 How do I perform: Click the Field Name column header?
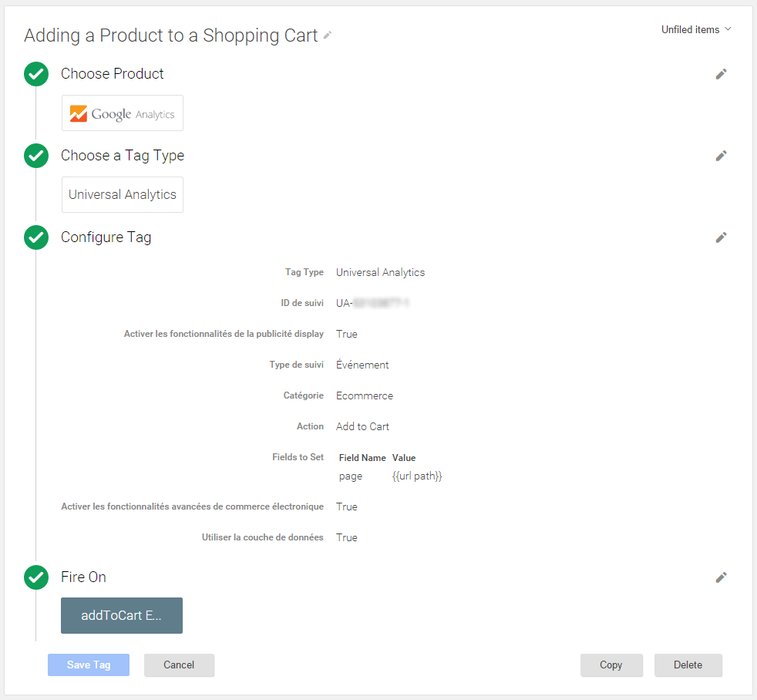[x=362, y=458]
